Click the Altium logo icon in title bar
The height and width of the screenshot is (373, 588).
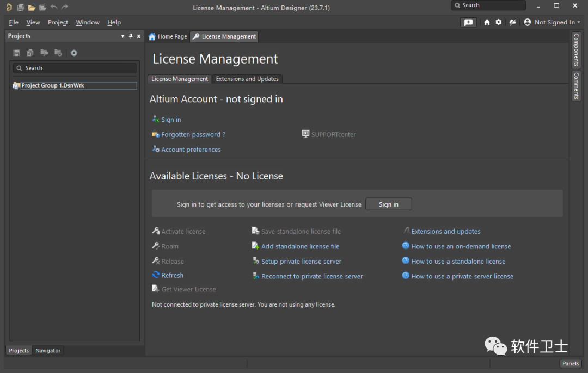[9, 7]
